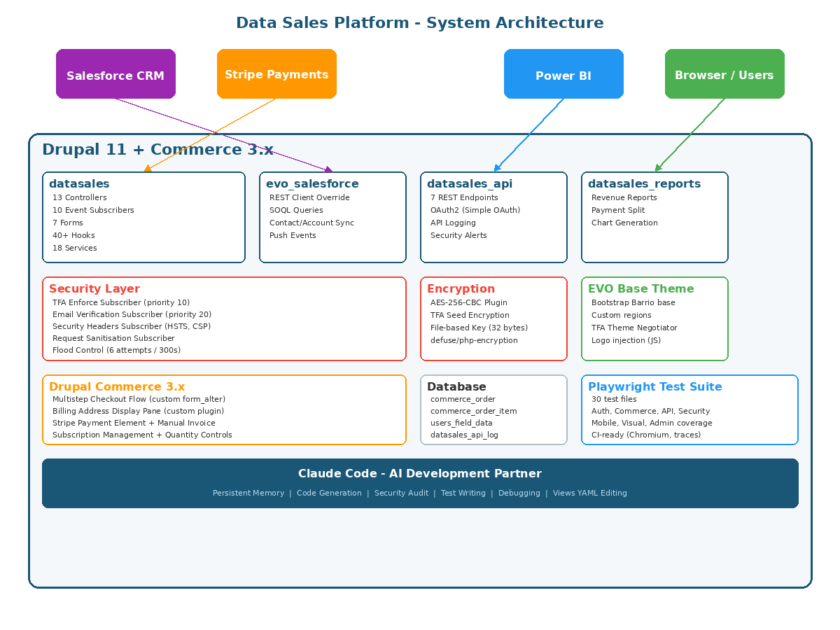Open the Security Layer panel

coord(224,318)
